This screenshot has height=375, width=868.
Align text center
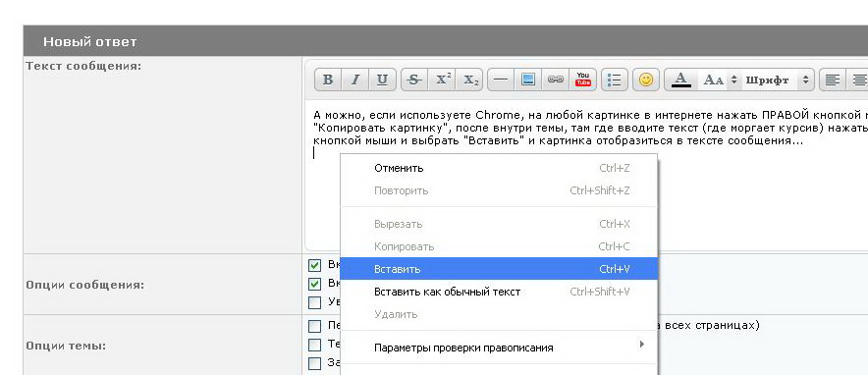[858, 80]
